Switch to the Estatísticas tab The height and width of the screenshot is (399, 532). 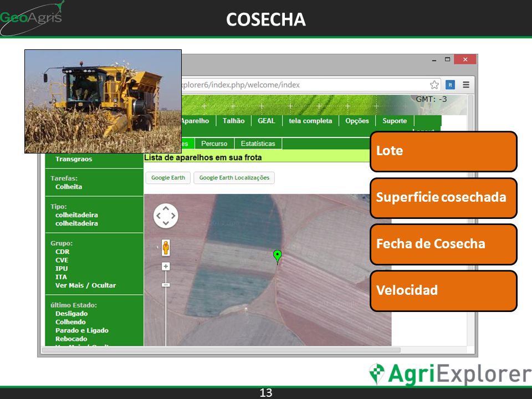point(258,144)
